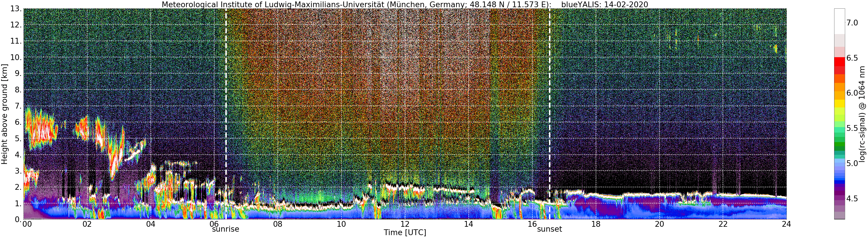Click the '04' time tick label

[x=151, y=224]
